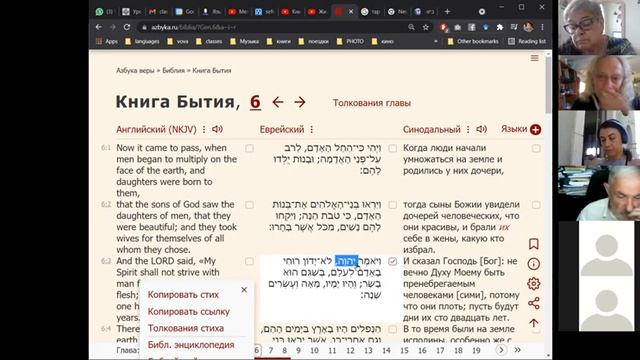Open browser extensions puzzle icon
This screenshot has width=640, height=360.
[500, 27]
